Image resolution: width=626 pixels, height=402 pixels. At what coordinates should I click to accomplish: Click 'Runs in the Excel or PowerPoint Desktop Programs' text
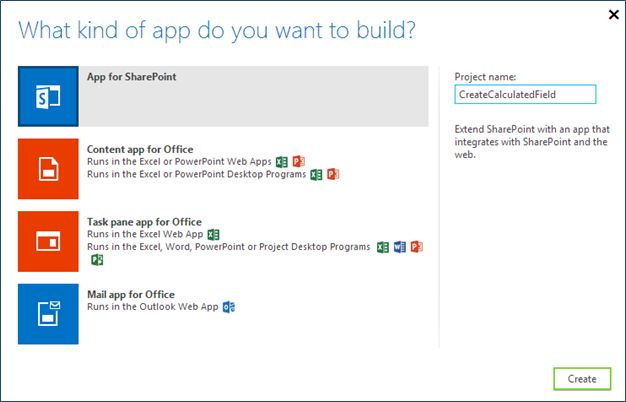click(x=196, y=174)
